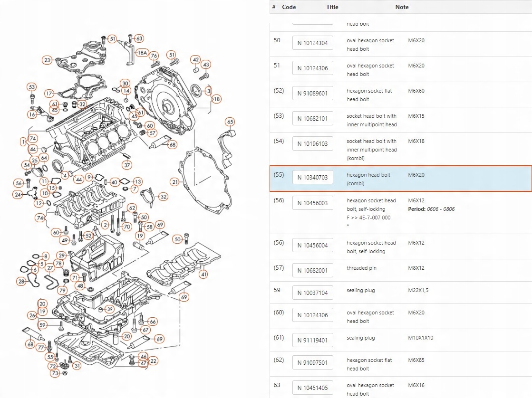This screenshot has height=398, width=532.
Task: Select callout 57 on the diagram
Action: click(x=152, y=133)
